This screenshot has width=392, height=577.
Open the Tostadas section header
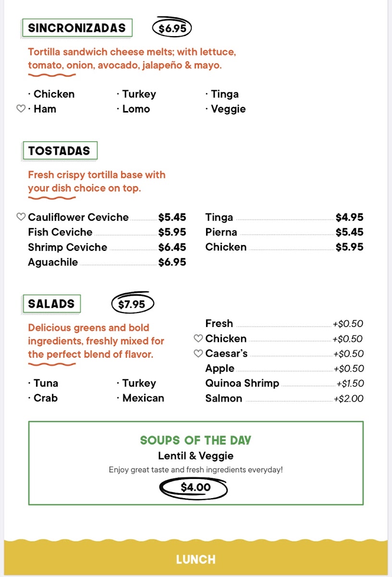pos(60,151)
